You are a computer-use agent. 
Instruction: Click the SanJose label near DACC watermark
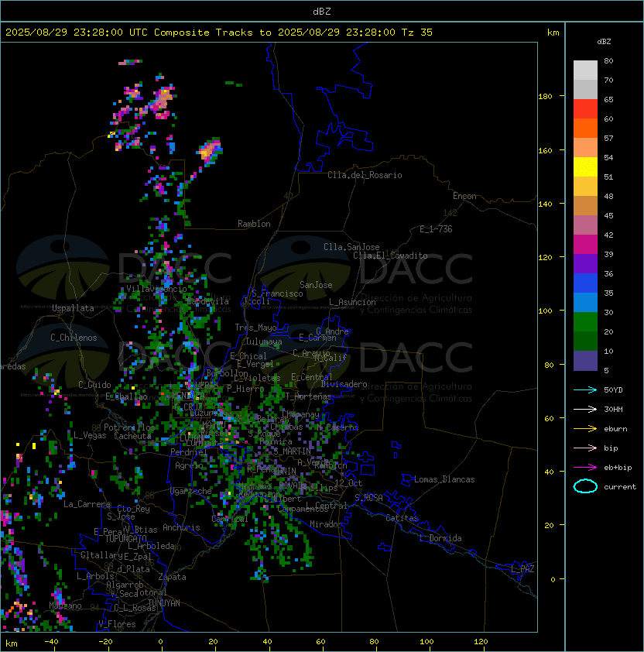point(316,285)
